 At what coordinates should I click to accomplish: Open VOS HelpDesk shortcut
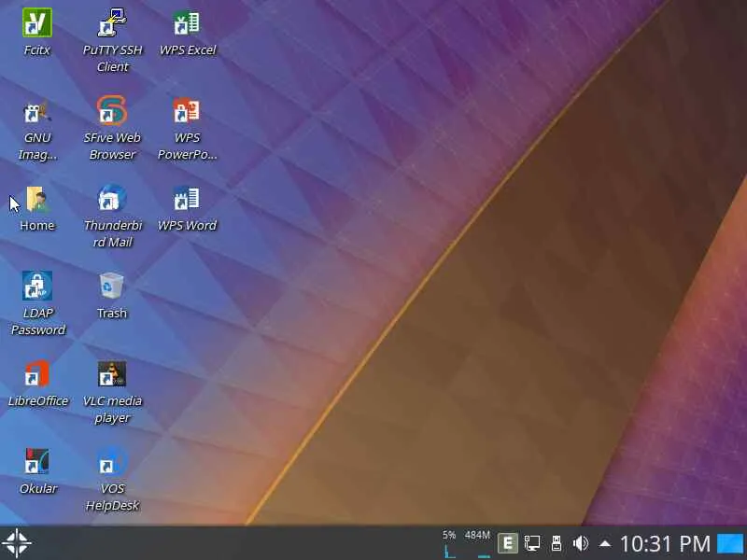click(x=112, y=461)
